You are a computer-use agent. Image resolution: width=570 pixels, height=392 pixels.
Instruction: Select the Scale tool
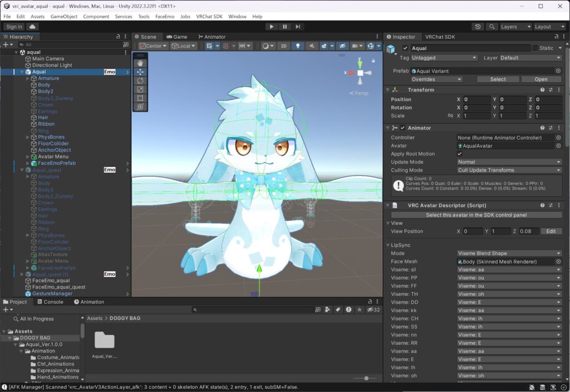[x=140, y=90]
